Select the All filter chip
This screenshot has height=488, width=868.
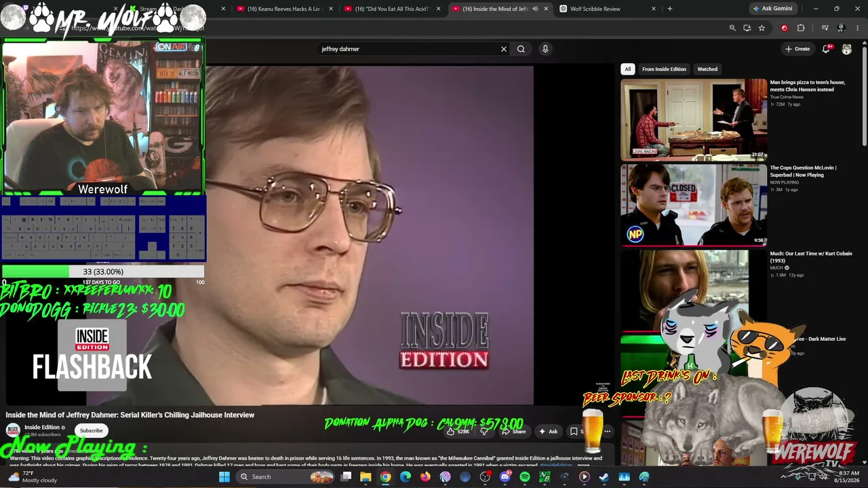point(628,69)
